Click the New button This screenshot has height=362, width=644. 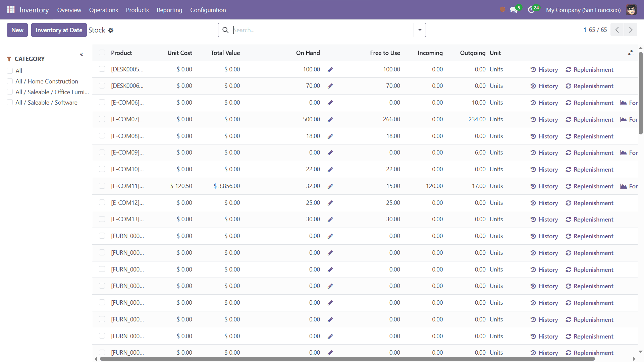pyautogui.click(x=17, y=30)
